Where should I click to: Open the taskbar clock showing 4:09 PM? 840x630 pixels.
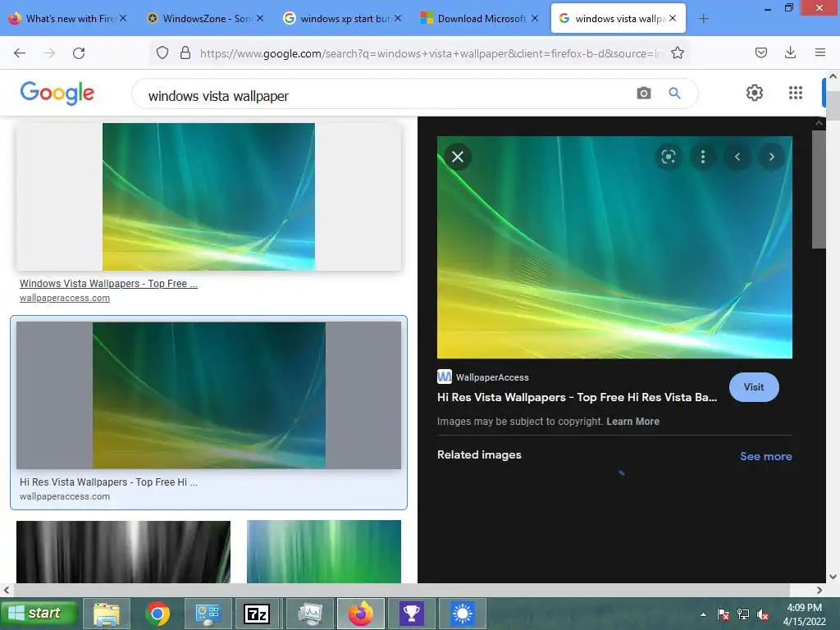click(x=804, y=614)
